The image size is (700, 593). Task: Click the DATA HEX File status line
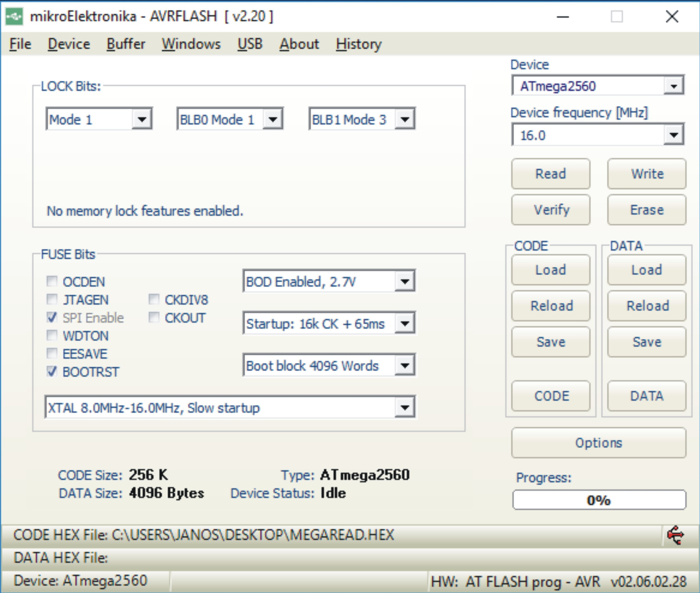click(x=61, y=558)
